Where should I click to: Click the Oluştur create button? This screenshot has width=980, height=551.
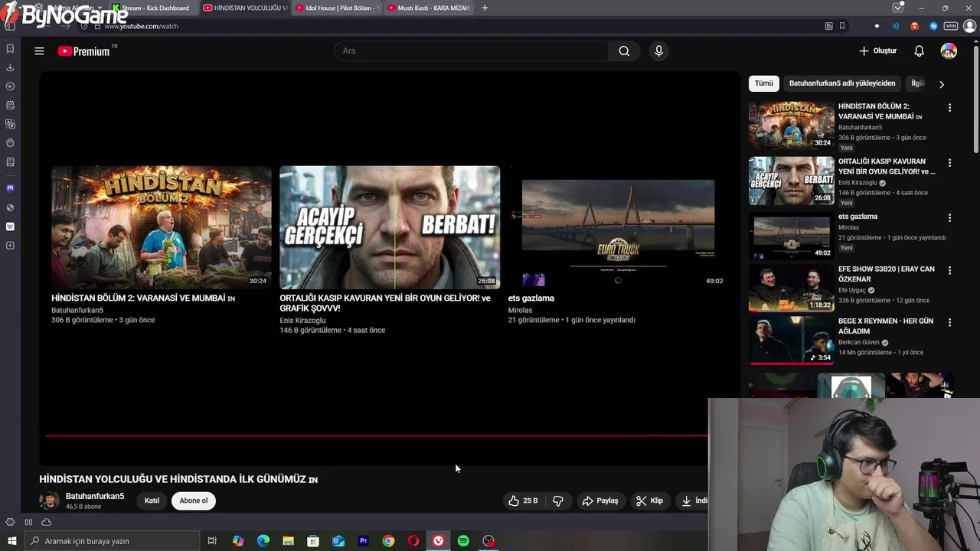[x=877, y=51]
